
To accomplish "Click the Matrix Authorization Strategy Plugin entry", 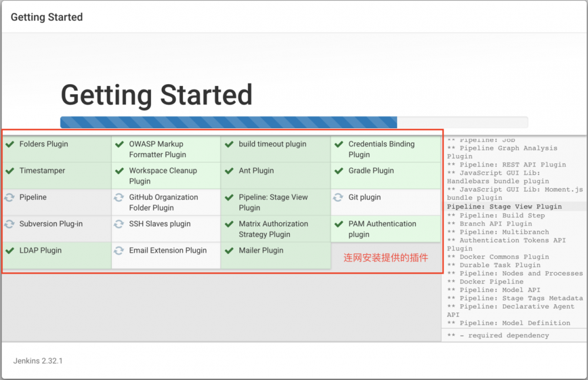I will (273, 229).
